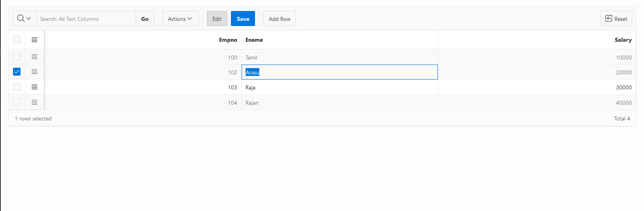The image size is (644, 211).
Task: Open the Salary column header menu
Action: (623, 40)
